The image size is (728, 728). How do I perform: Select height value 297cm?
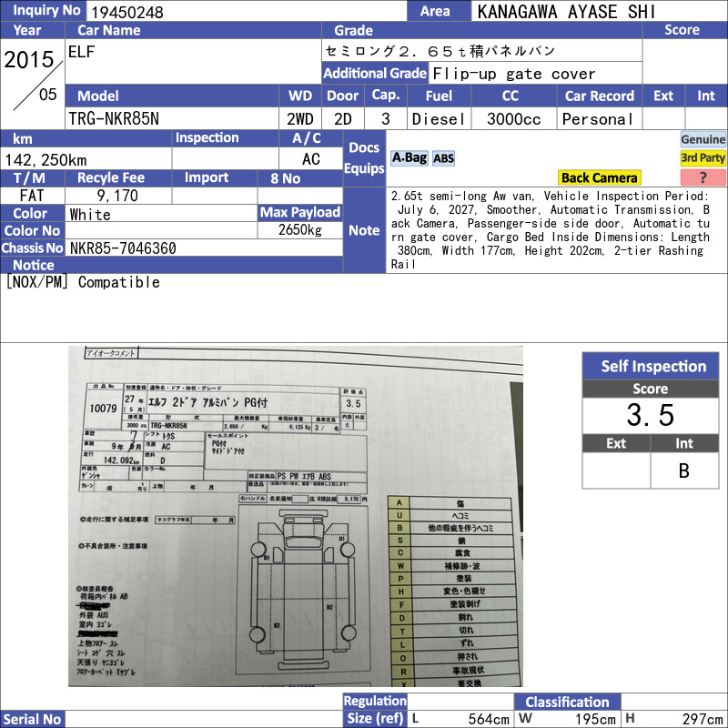(x=703, y=719)
